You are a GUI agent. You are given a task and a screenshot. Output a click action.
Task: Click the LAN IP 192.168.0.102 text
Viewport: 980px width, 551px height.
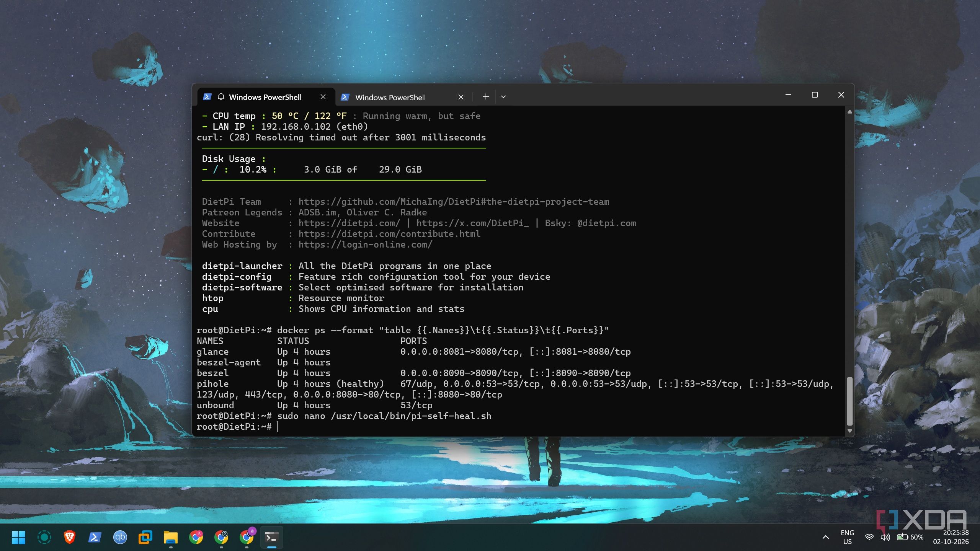click(296, 127)
